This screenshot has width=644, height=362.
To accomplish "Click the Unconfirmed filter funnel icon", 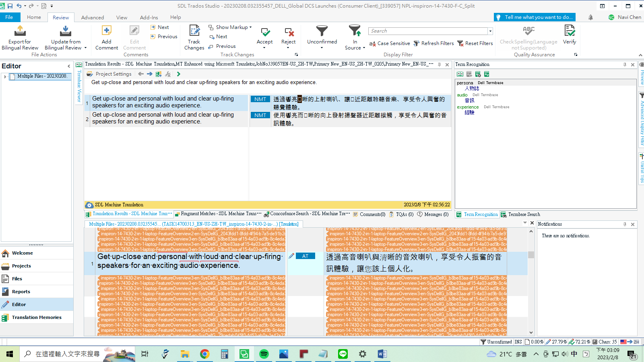I will coord(322,31).
